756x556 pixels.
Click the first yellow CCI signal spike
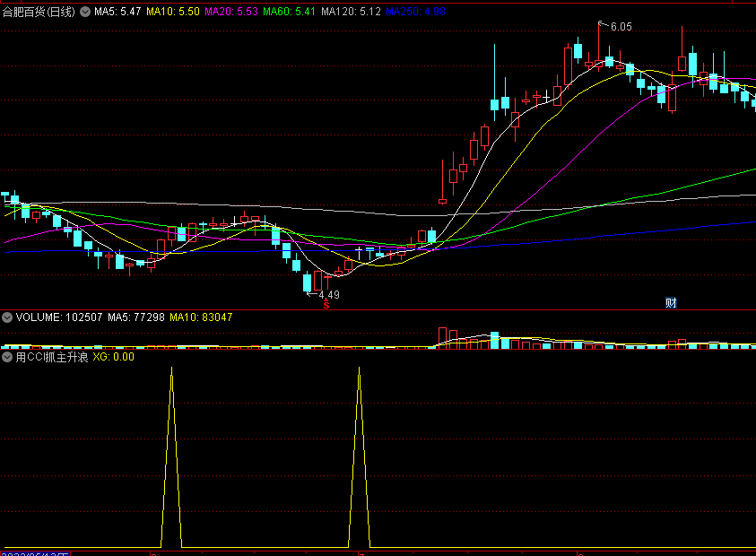tap(171, 457)
